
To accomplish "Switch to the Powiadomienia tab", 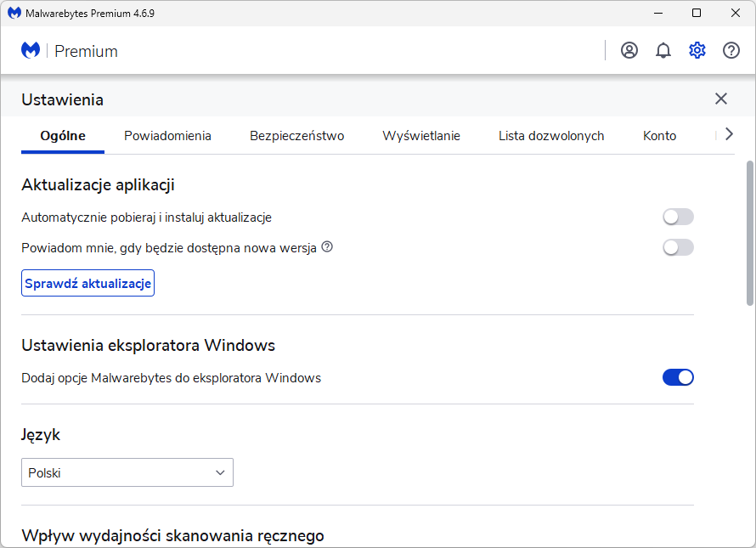I will click(x=167, y=136).
